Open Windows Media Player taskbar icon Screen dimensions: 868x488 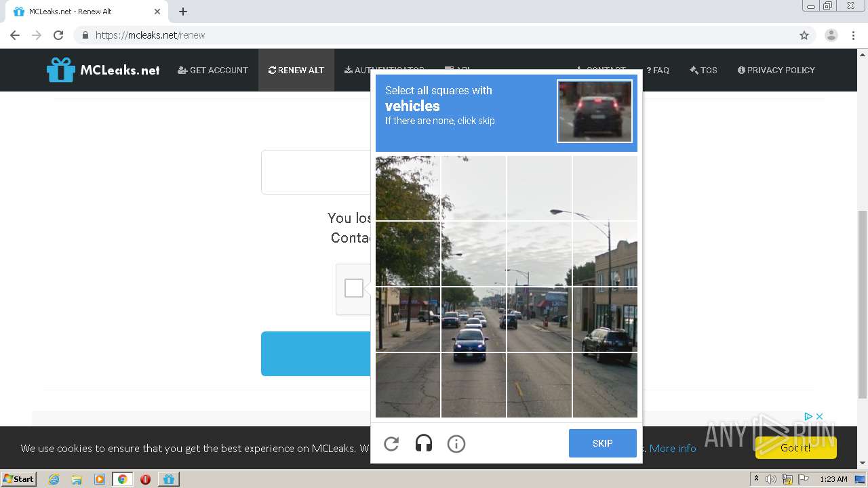pos(100,479)
